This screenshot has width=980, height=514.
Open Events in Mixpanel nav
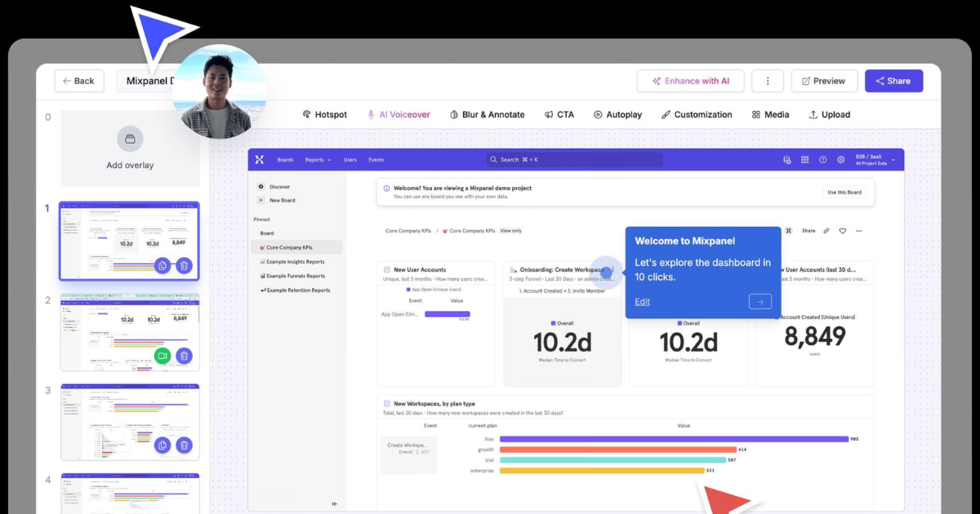pos(376,160)
